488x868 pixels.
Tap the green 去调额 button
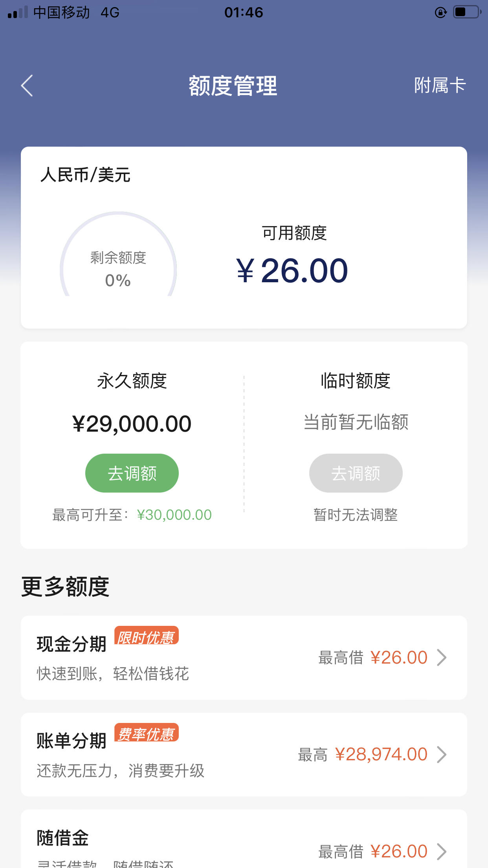[132, 473]
